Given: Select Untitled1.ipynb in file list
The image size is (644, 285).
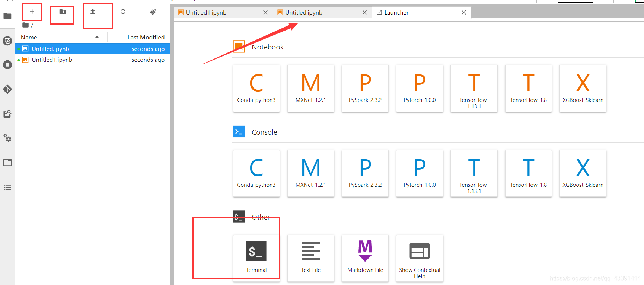Looking at the screenshot, I should click(93, 60).
